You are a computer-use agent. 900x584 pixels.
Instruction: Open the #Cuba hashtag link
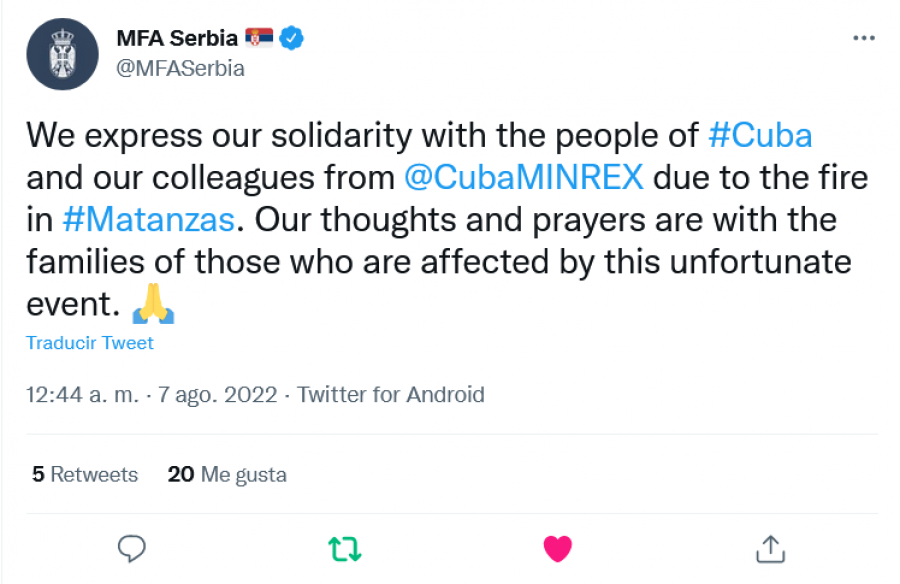click(760, 136)
